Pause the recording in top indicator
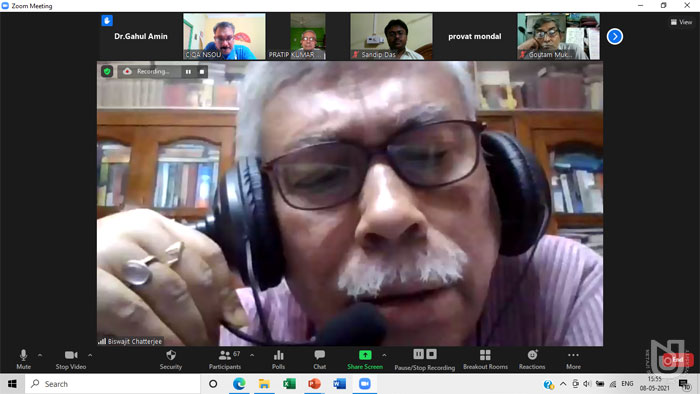The width and height of the screenshot is (700, 394). 188,71
